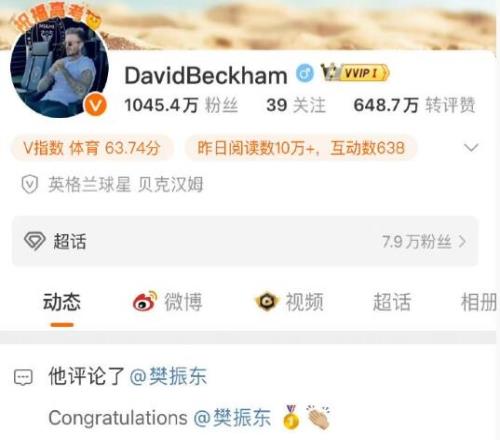
Task: Open 超话 list via 7.9万粉丝 arrow
Action: (x=424, y=241)
